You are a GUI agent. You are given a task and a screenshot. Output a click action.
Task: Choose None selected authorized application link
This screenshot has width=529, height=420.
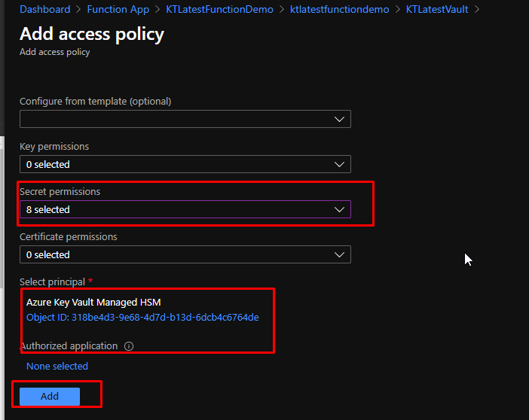coord(57,366)
